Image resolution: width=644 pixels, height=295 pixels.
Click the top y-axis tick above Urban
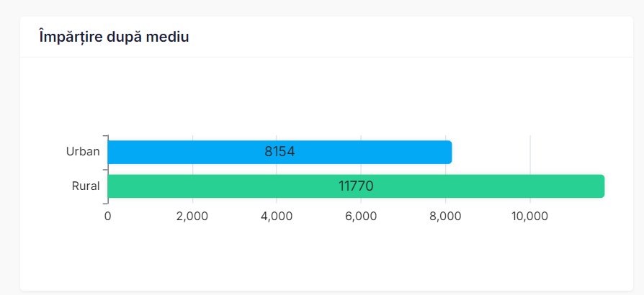104,135
